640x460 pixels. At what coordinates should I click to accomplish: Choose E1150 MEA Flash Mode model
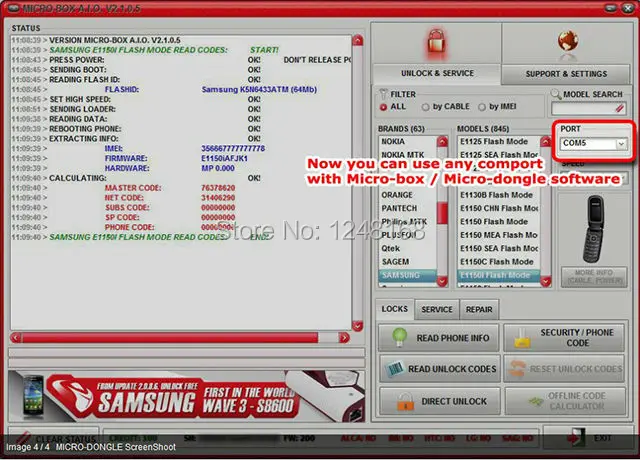click(x=498, y=235)
